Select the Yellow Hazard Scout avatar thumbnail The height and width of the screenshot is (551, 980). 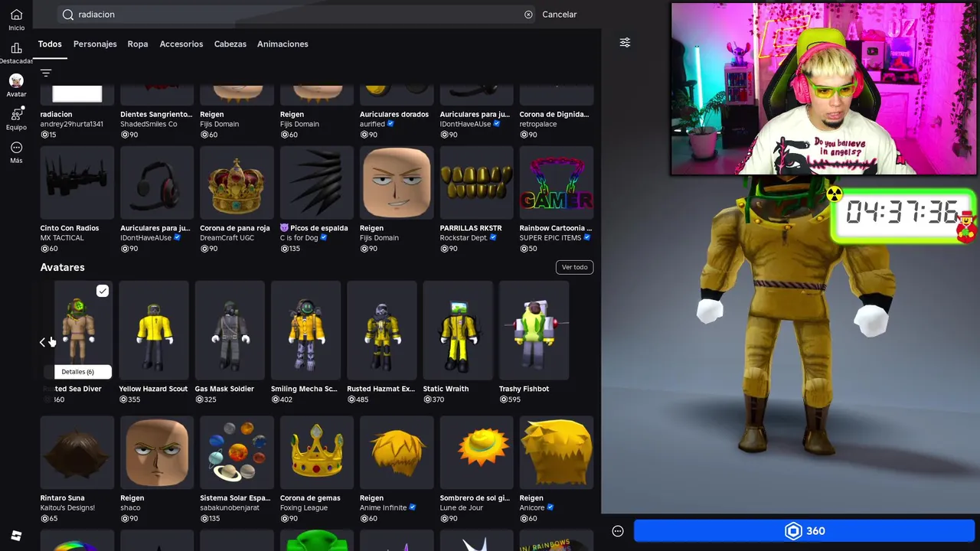point(153,331)
